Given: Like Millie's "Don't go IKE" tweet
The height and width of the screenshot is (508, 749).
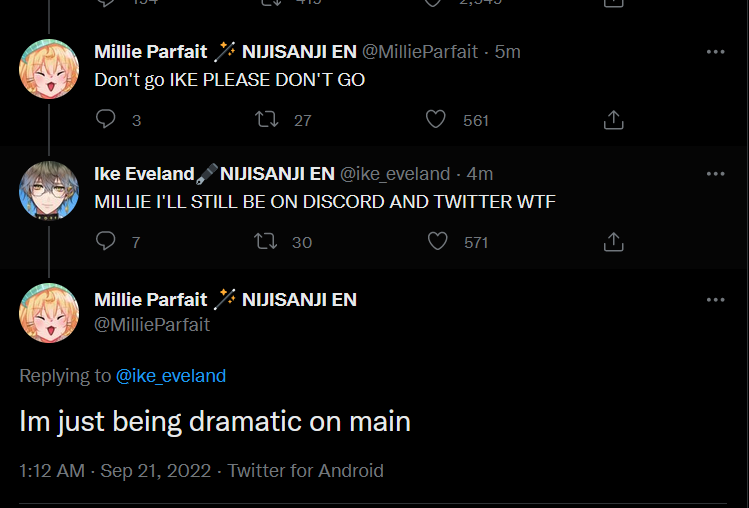Looking at the screenshot, I should [x=435, y=120].
